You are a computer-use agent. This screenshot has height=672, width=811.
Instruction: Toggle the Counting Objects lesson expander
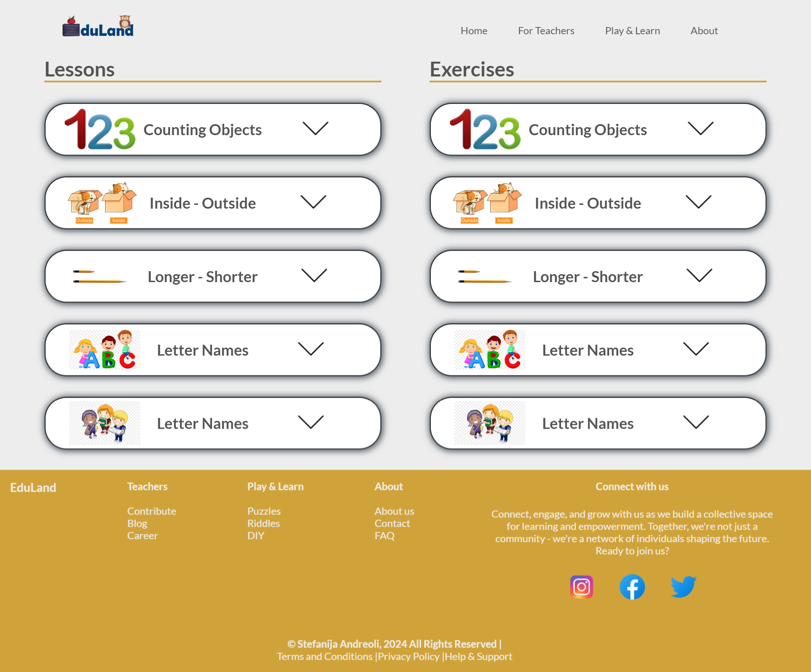(x=314, y=128)
